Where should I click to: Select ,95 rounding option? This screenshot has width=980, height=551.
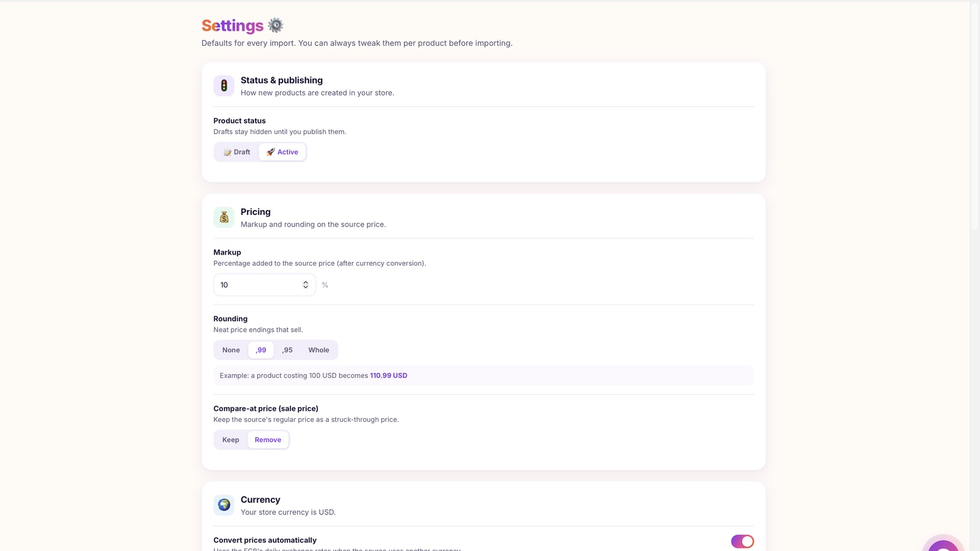tap(287, 350)
